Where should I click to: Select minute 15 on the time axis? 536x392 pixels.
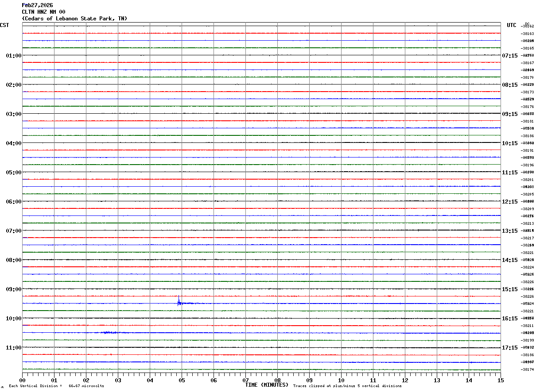pyautogui.click(x=501, y=380)
